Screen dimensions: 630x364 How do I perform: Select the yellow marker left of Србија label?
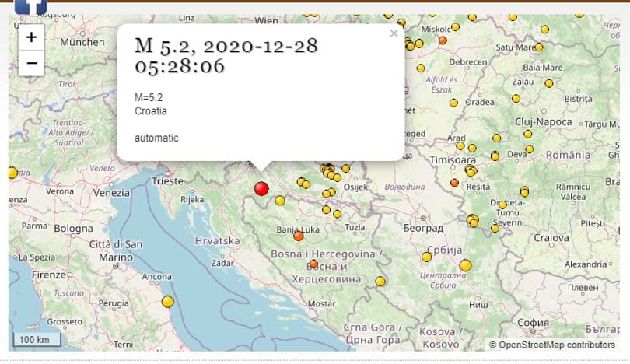pyautogui.click(x=427, y=257)
